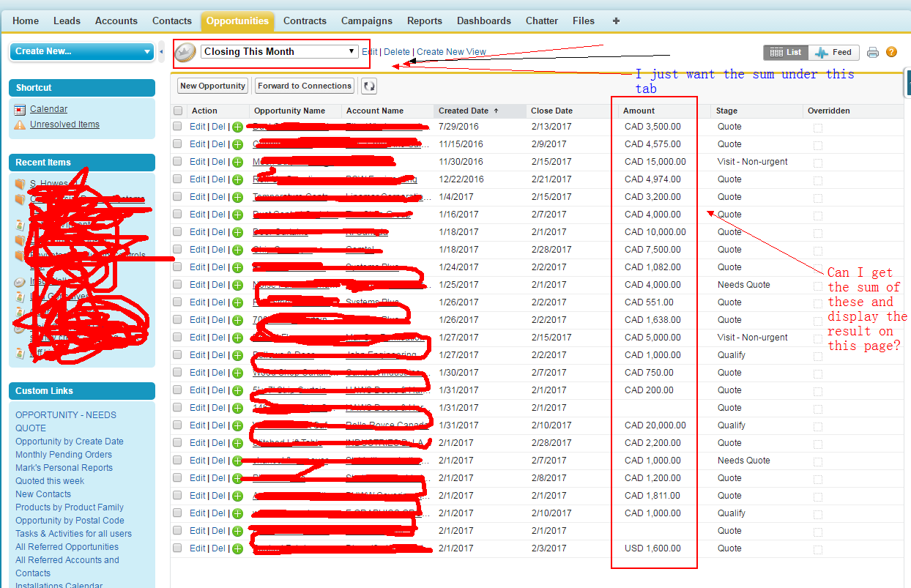The image size is (911, 588).
Task: Check the select-all checkbox in table header
Action: (177, 111)
